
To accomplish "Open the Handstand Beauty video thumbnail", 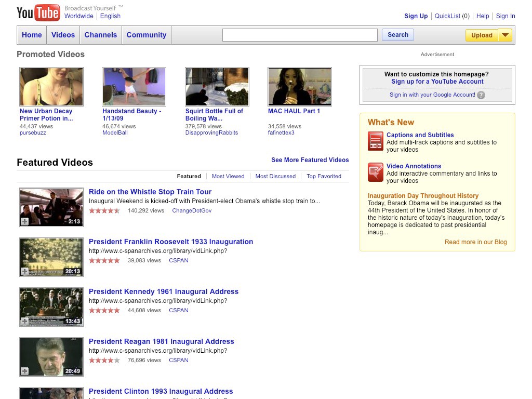I will tap(134, 87).
